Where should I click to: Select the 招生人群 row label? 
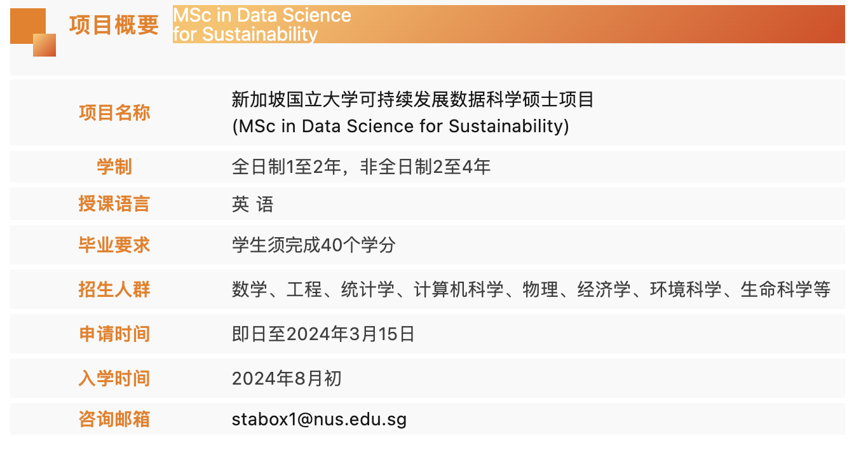[x=114, y=289]
